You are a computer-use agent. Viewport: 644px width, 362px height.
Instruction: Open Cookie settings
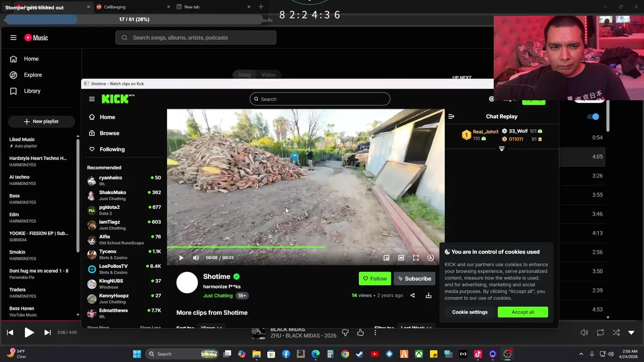(x=469, y=312)
